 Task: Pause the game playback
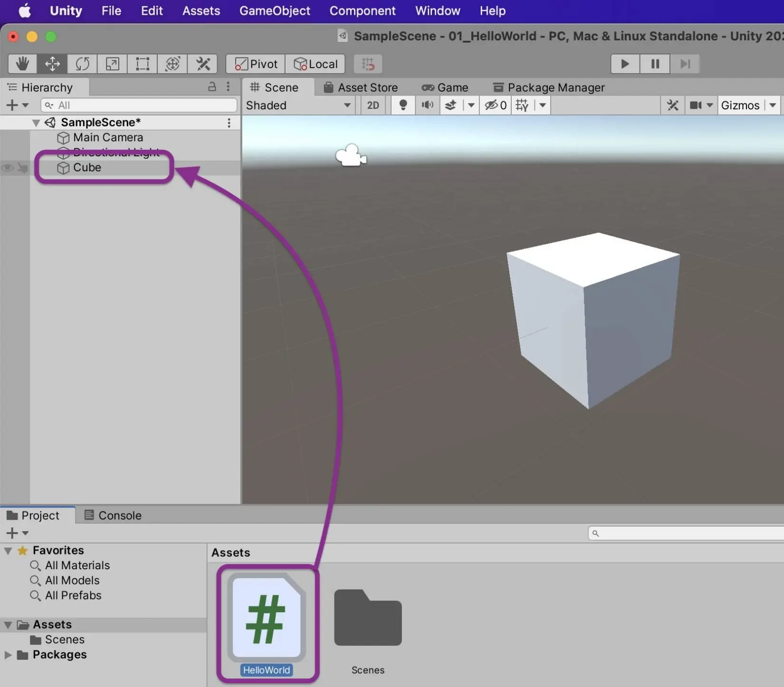[655, 64]
